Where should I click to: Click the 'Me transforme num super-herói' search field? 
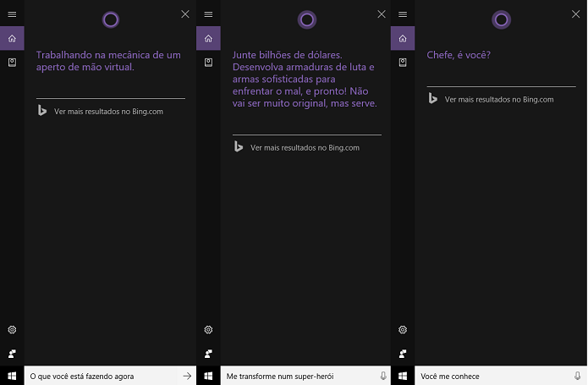[299, 376]
